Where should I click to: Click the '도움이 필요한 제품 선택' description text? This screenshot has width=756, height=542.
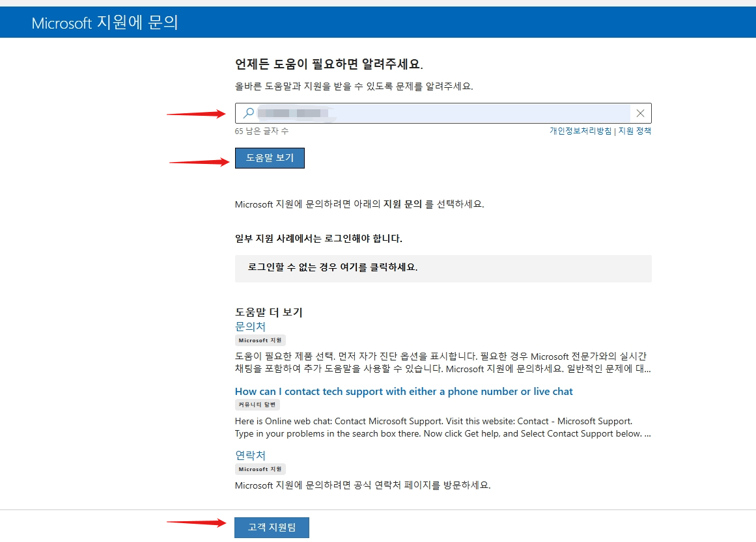443,363
